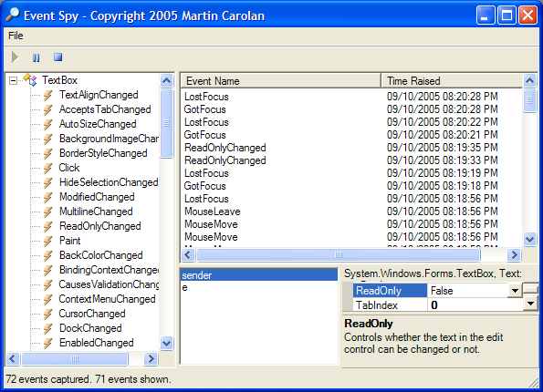Click tree panel scroll right arrow
543x392 pixels.
coord(151,359)
